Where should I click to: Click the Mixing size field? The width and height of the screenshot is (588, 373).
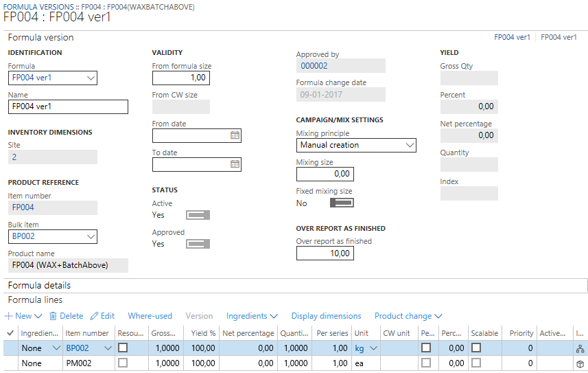click(x=325, y=174)
